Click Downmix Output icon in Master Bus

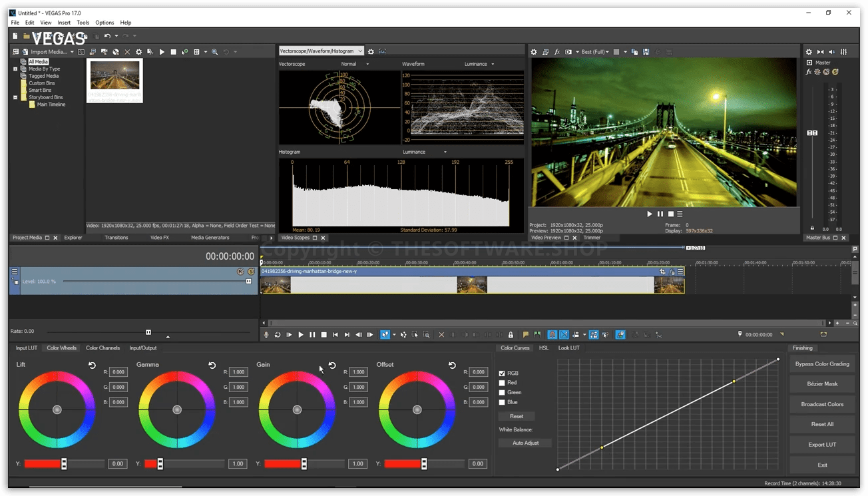coord(820,52)
